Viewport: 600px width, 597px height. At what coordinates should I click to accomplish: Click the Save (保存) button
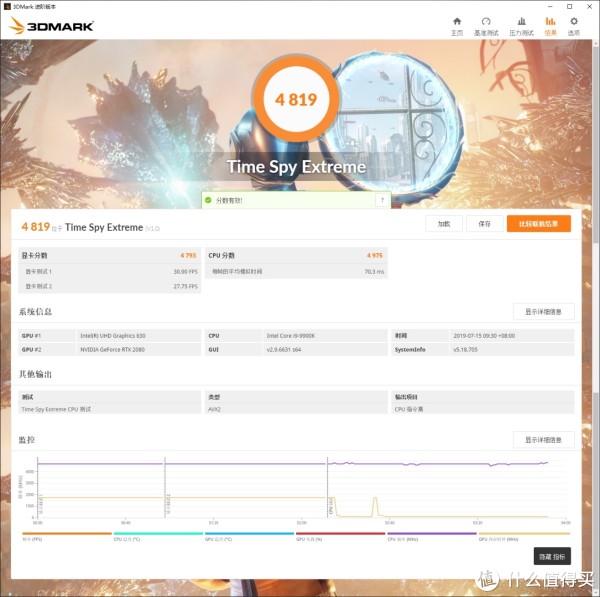pos(484,224)
